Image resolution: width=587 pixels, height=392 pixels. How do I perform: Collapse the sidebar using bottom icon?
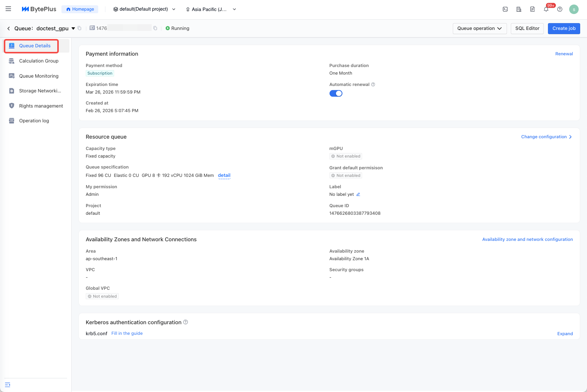8,384
